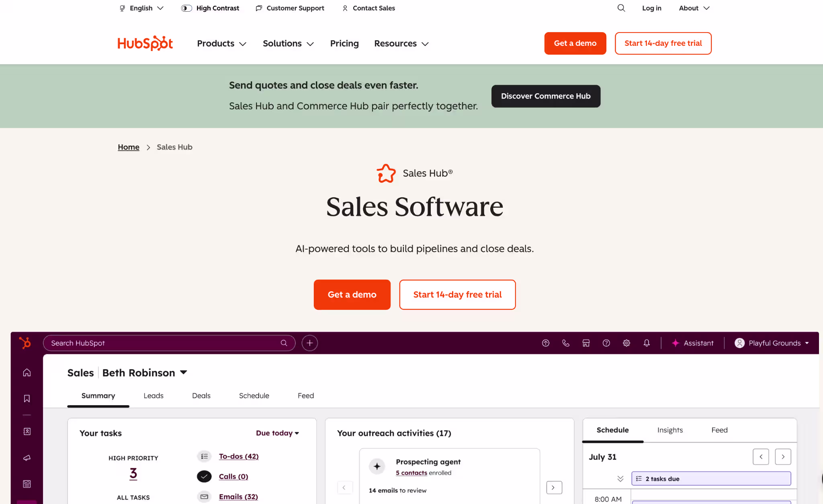This screenshot has height=504, width=823.
Task: Open the phone calls icon in the toolbar
Action: click(566, 343)
